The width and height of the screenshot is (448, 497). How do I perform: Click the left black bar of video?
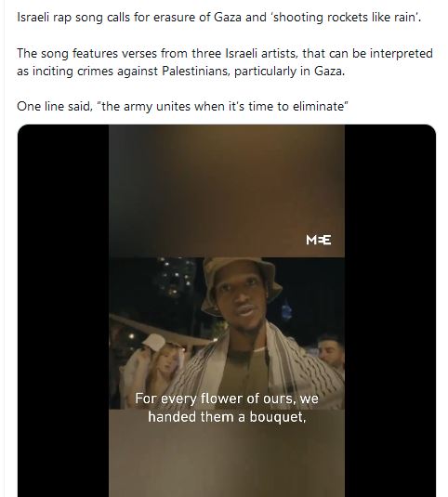pos(63,310)
